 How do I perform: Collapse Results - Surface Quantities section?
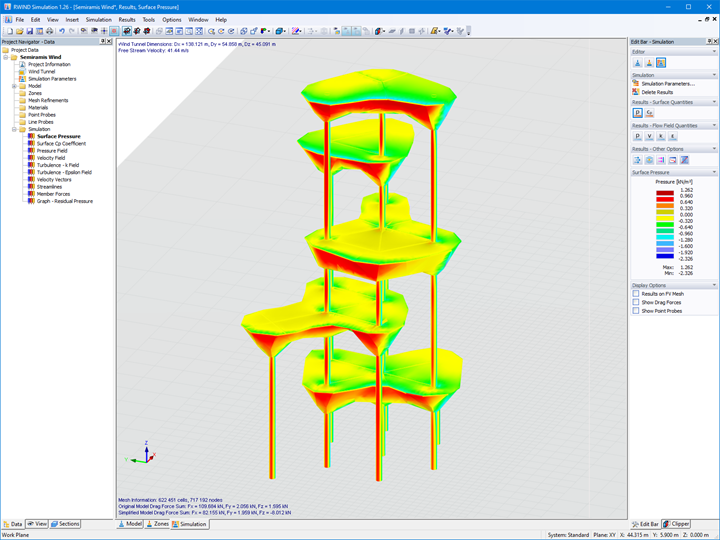714,102
